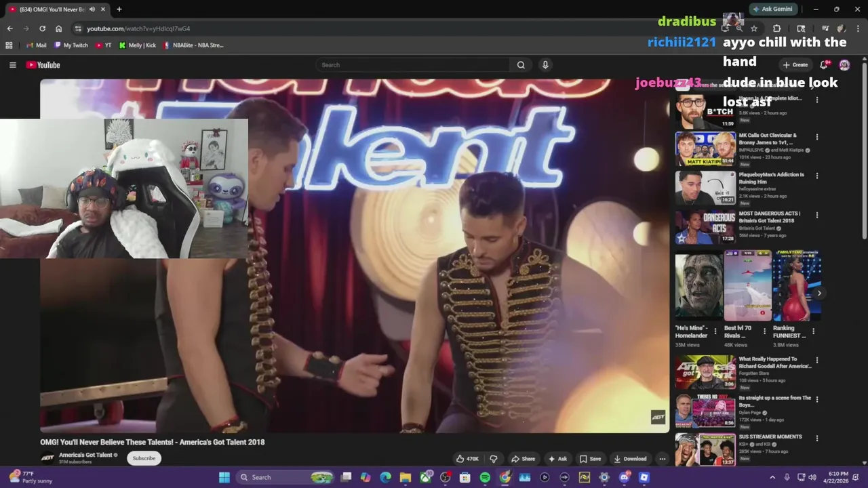Open taskbar volume speaker icon
The width and height of the screenshot is (868, 488).
point(812,477)
